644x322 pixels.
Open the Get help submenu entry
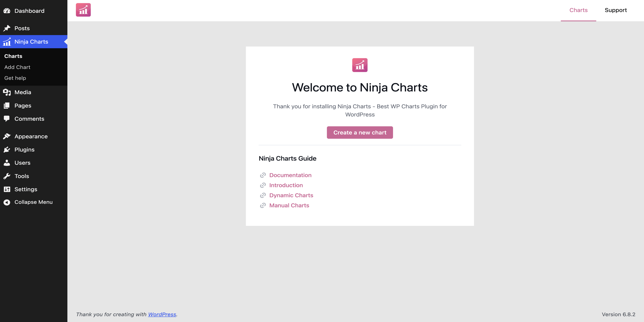[x=15, y=78]
